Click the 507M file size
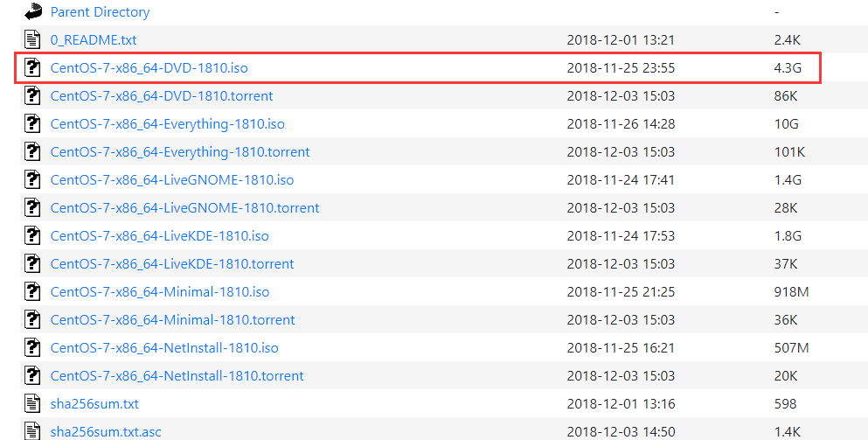This screenshot has height=440, width=868. 792,348
